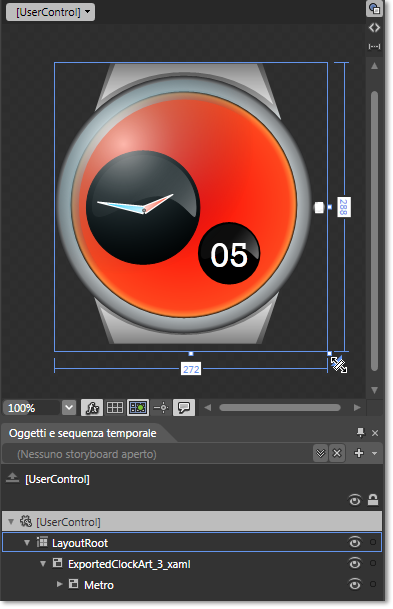Collapse the [UserControl] tree node
The width and height of the screenshot is (393, 609).
pos(11,522)
